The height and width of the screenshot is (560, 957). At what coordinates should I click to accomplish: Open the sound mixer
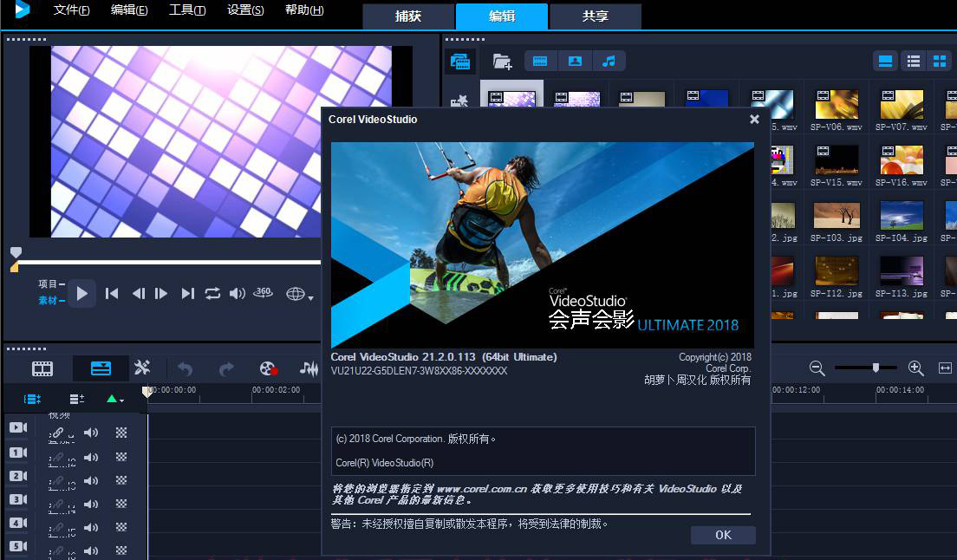[309, 368]
